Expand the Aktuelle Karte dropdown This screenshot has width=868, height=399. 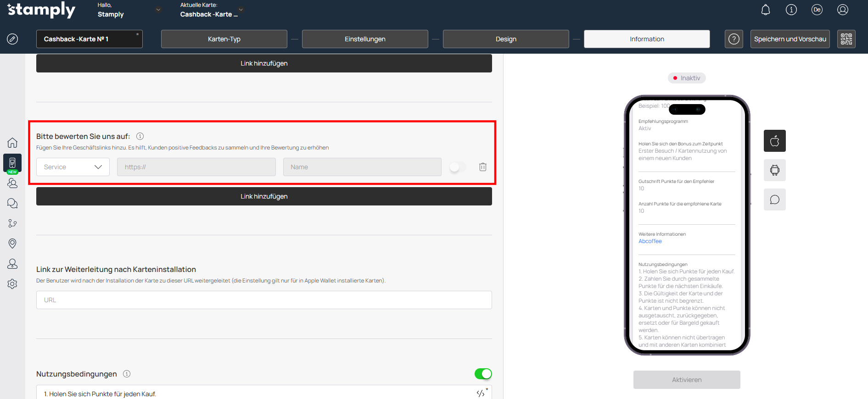click(241, 10)
